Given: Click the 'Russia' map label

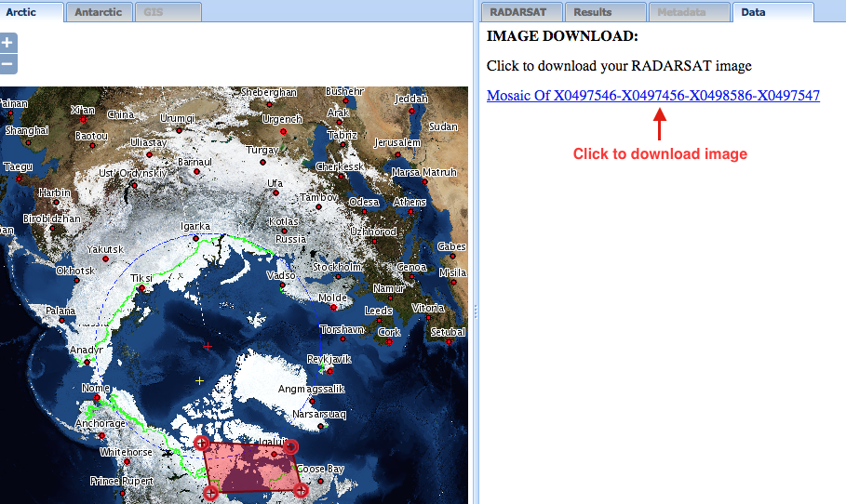Looking at the screenshot, I should coord(290,239).
